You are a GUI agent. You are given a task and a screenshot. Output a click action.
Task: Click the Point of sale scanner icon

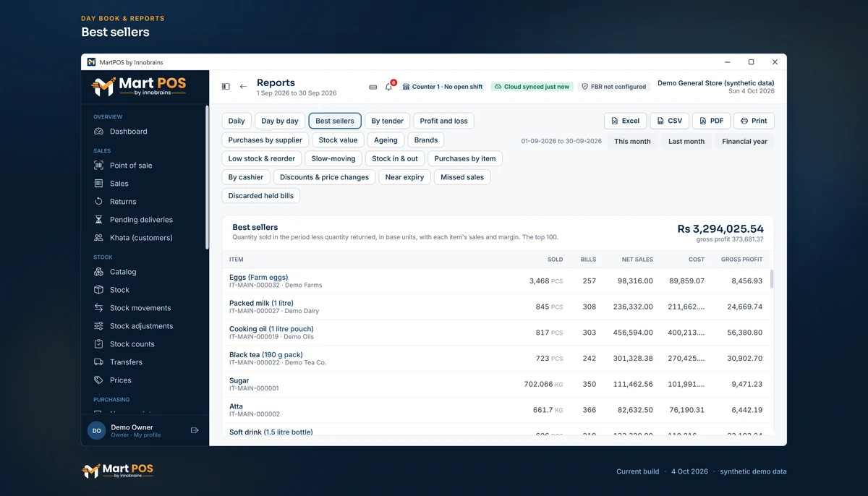pos(98,166)
